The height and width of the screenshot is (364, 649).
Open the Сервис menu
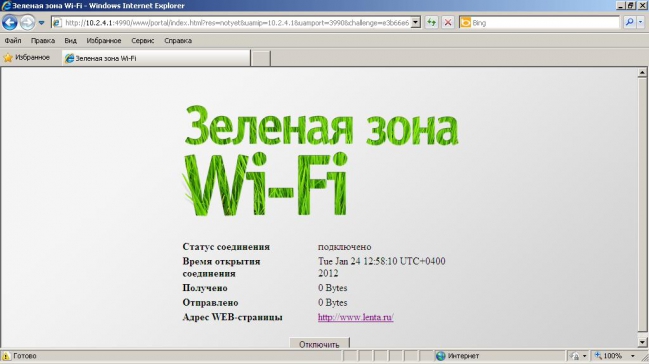coord(142,41)
